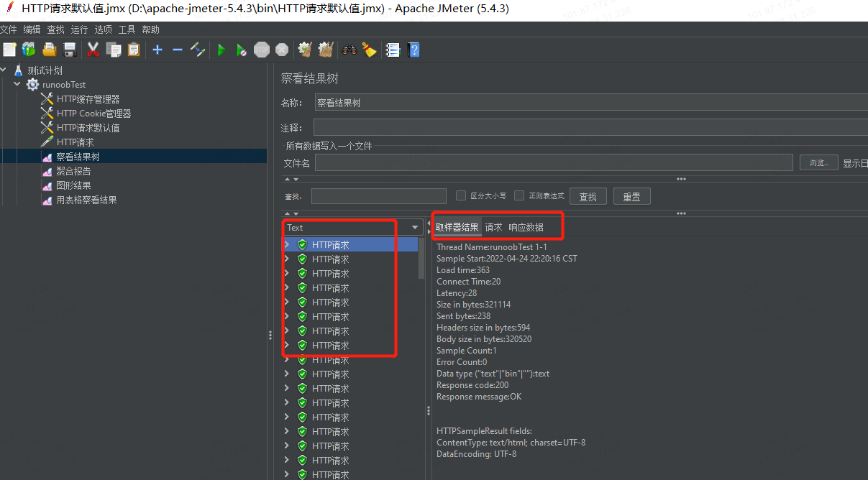Toggle the 区分大小写 checkbox
This screenshot has height=480, width=868.
462,195
